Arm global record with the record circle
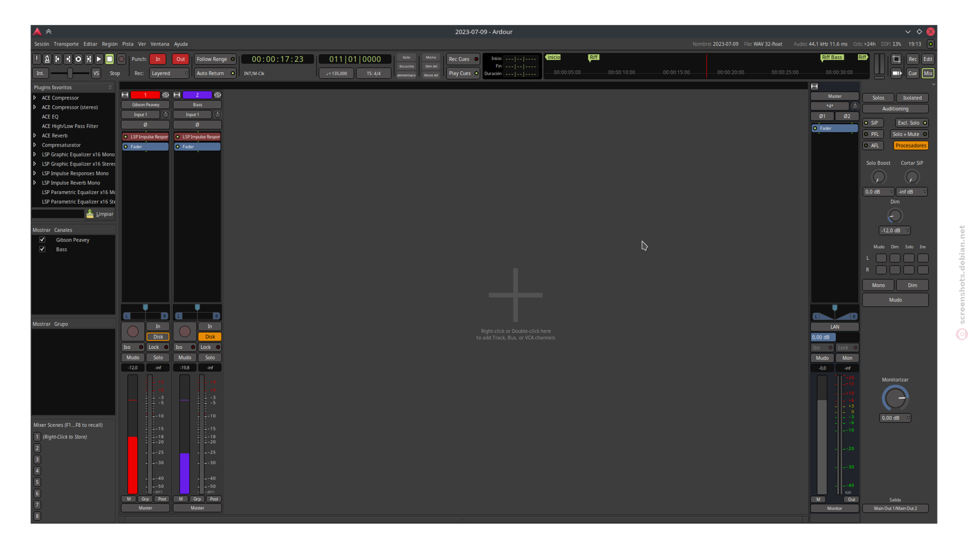 (x=121, y=59)
